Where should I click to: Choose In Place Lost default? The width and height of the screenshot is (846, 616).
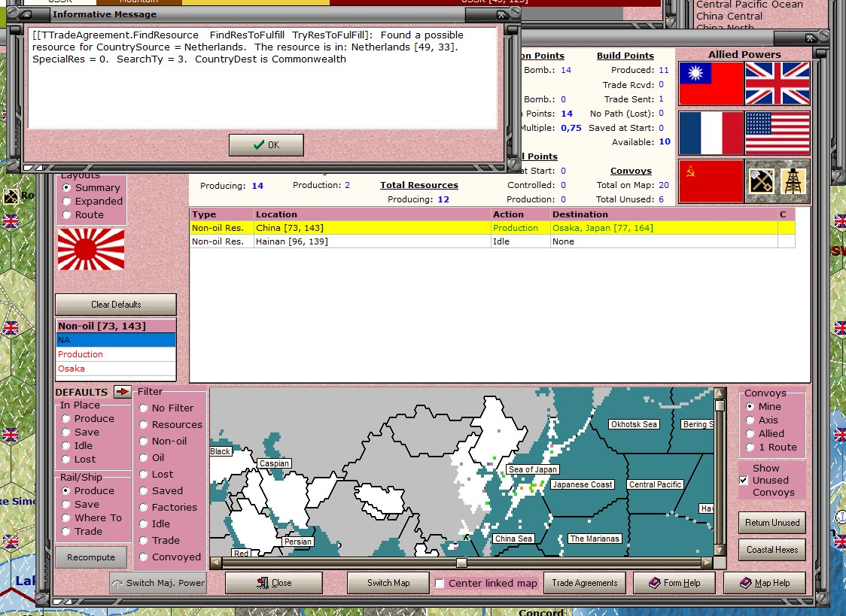coord(65,459)
